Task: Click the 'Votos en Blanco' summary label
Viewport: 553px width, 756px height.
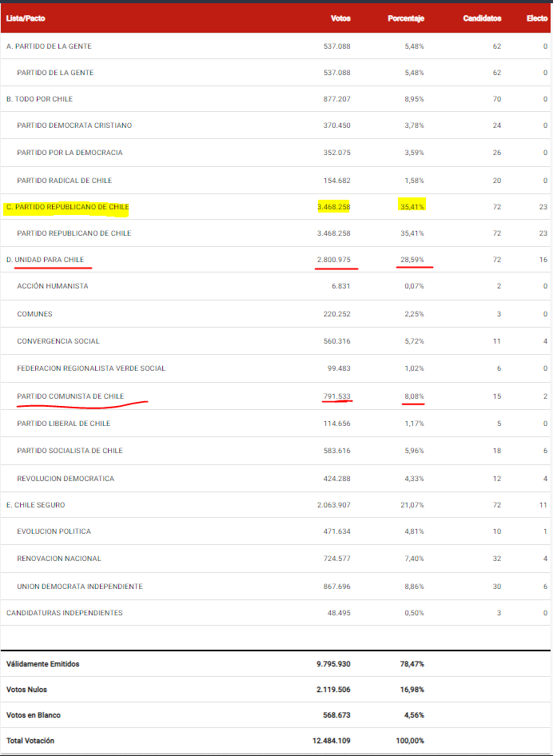Action: click(x=34, y=715)
